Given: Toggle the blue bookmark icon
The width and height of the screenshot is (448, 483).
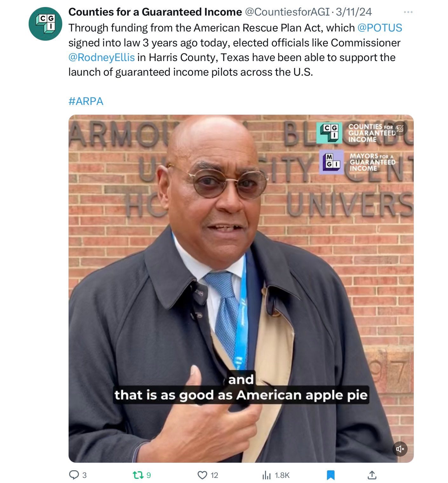Looking at the screenshot, I should tap(331, 475).
